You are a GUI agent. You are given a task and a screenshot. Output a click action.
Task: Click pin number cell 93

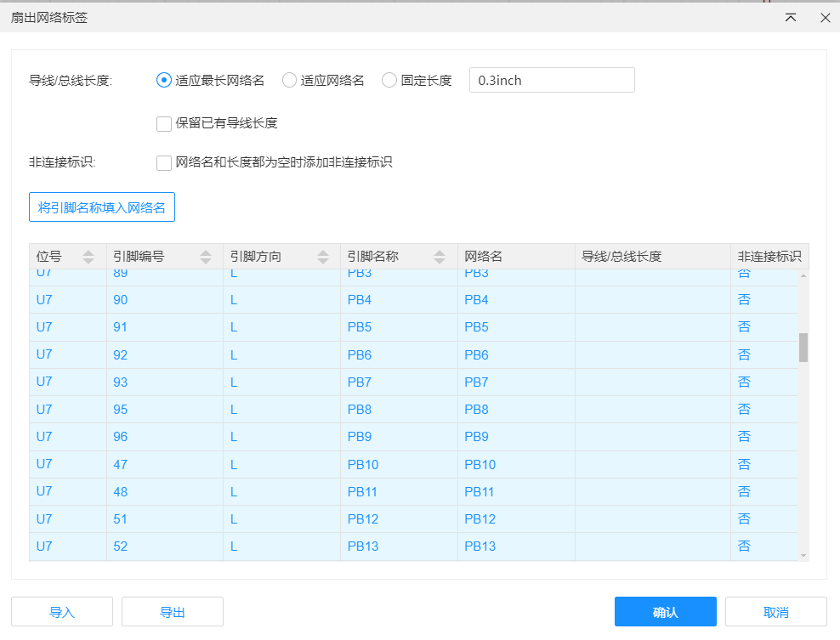165,382
